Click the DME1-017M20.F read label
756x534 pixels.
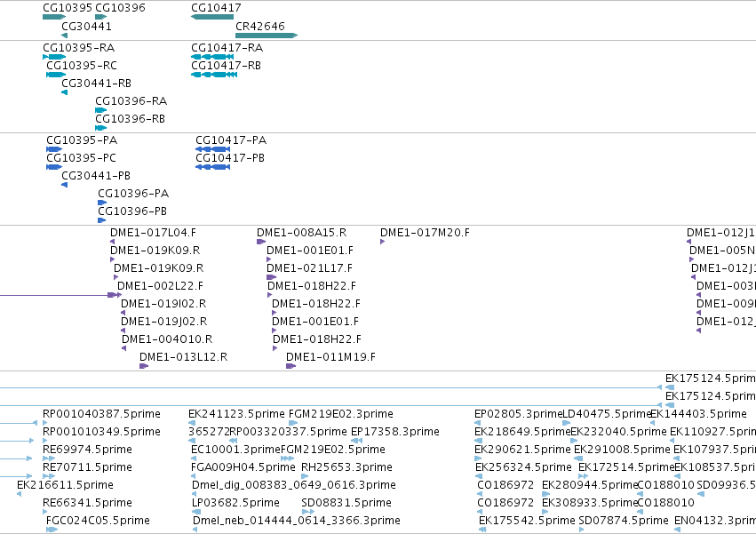pos(425,233)
